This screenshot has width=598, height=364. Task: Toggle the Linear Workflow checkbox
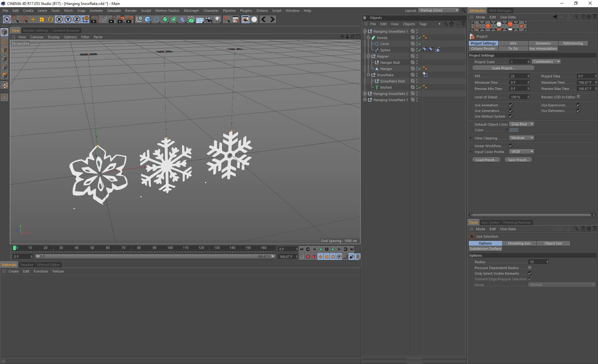[x=511, y=146]
